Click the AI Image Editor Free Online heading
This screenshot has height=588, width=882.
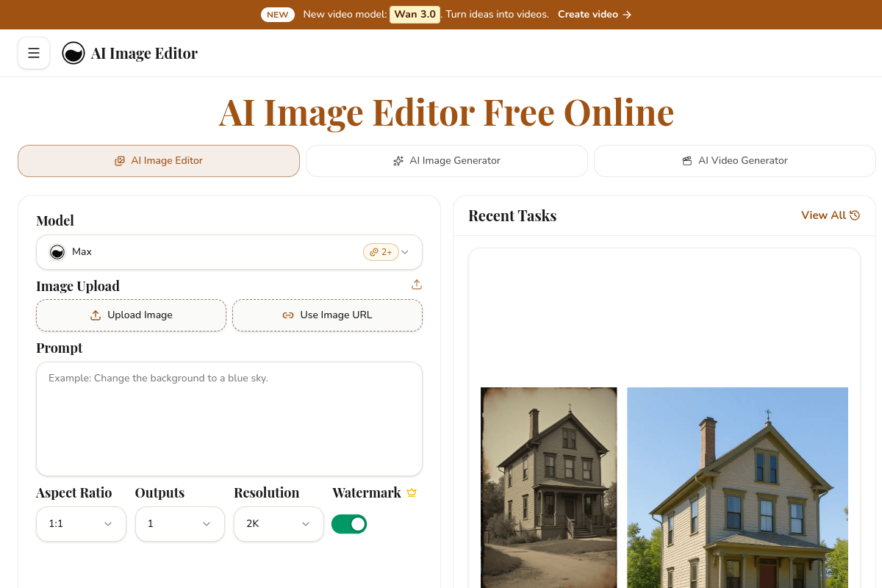click(x=447, y=112)
